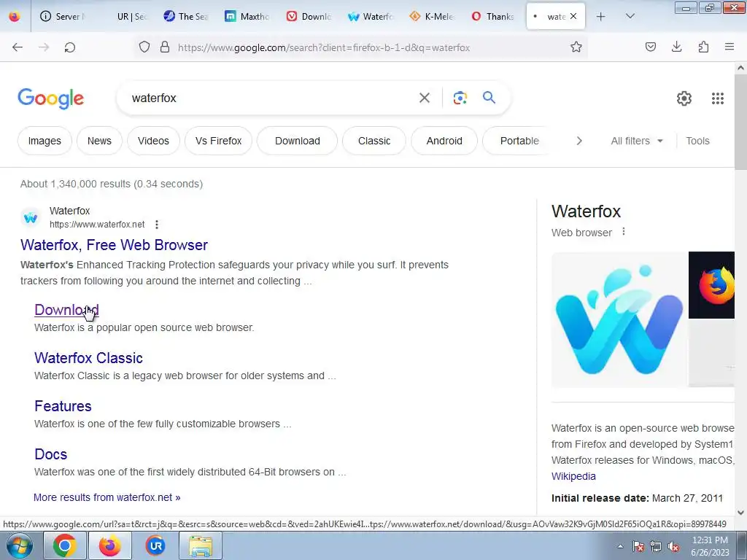The image size is (747, 560).
Task: Open Windows Explorer from the taskbar
Action: [x=201, y=545]
